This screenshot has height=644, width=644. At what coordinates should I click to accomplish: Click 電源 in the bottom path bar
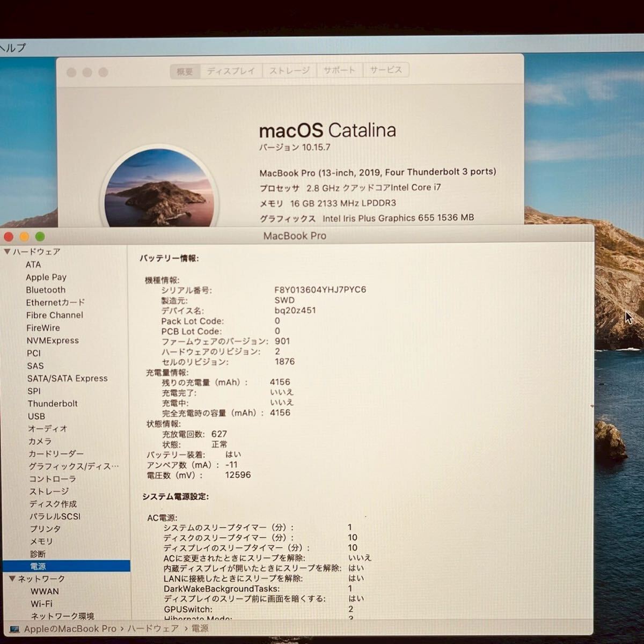200,628
